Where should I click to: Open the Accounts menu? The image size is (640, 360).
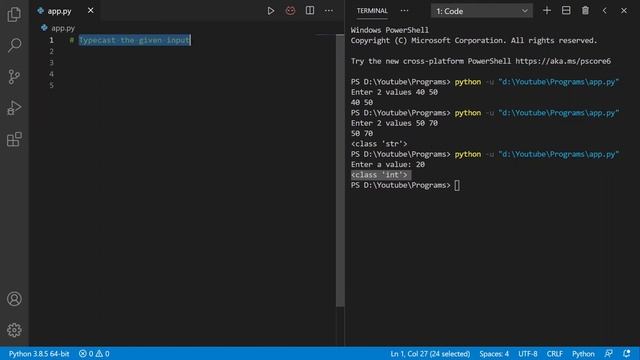pos(14,299)
